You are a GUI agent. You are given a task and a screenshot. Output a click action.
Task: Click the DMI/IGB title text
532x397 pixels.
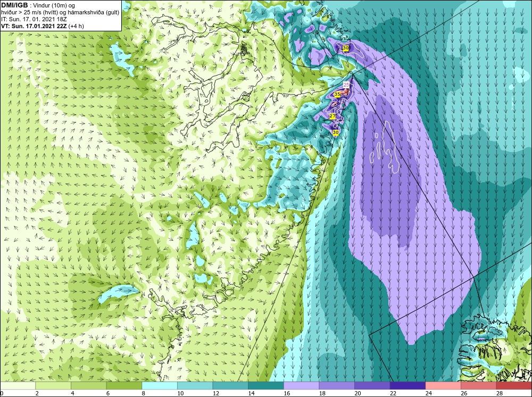click(x=14, y=5)
